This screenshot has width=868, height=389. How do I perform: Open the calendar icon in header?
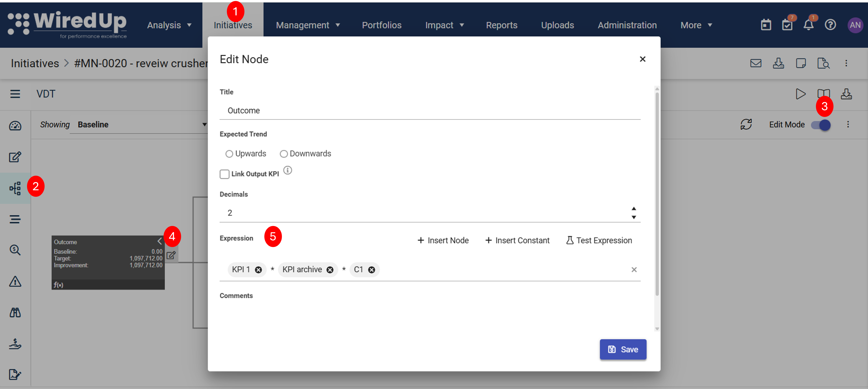tap(766, 25)
